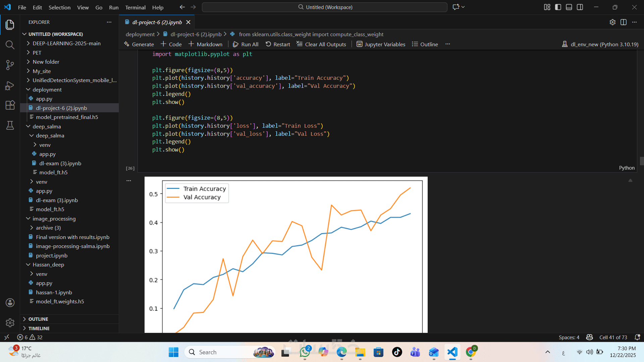Select dl_env_new Python kernel picker
Image resolution: width=644 pixels, height=362 pixels.
pyautogui.click(x=600, y=44)
